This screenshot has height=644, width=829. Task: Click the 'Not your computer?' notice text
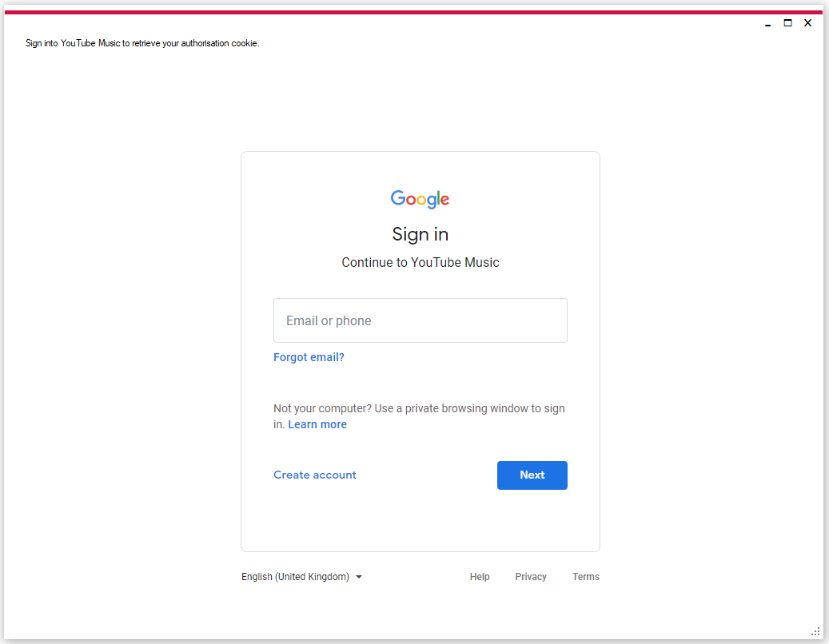point(419,416)
